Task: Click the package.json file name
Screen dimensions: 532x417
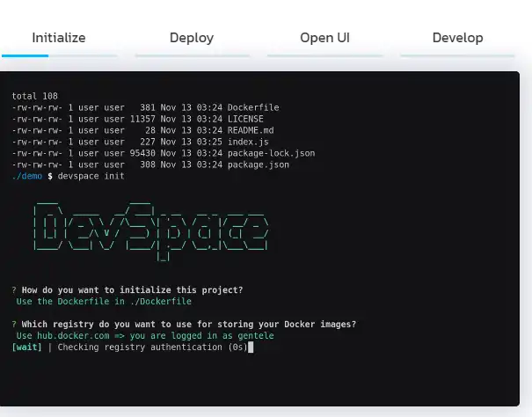Action: (259, 165)
